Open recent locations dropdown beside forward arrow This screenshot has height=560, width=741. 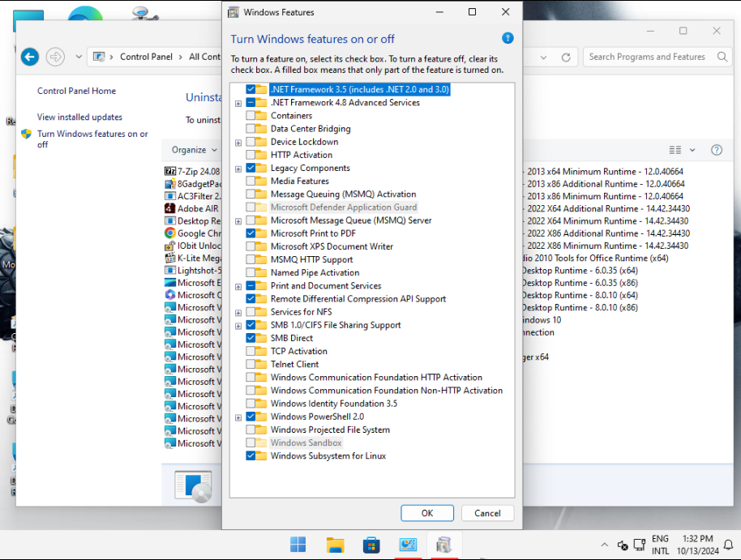pos(79,57)
